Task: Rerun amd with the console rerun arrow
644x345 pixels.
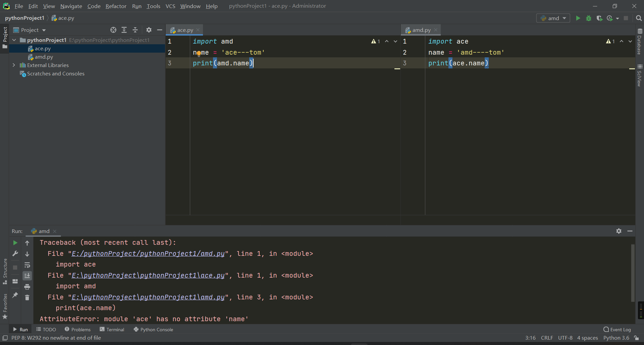Action: click(x=15, y=243)
